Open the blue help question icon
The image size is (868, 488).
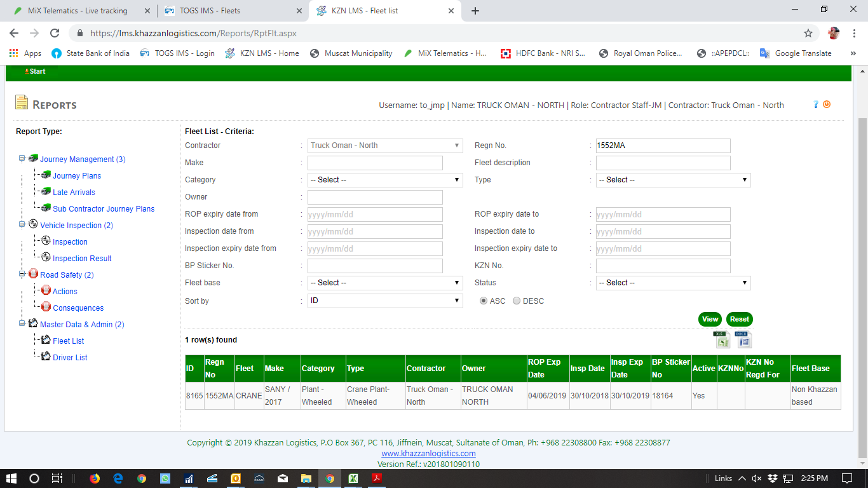[x=816, y=104]
